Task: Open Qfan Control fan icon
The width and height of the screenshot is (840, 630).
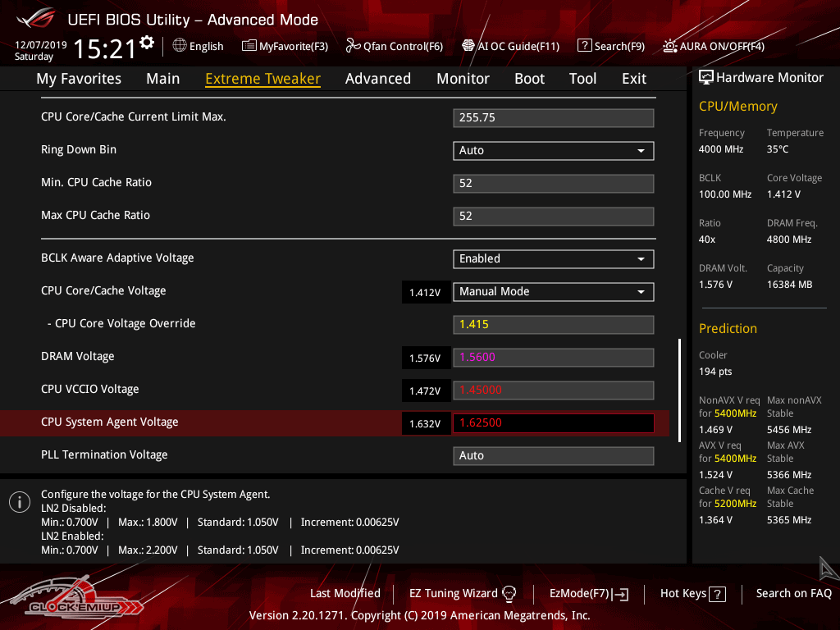Action: tap(354, 46)
